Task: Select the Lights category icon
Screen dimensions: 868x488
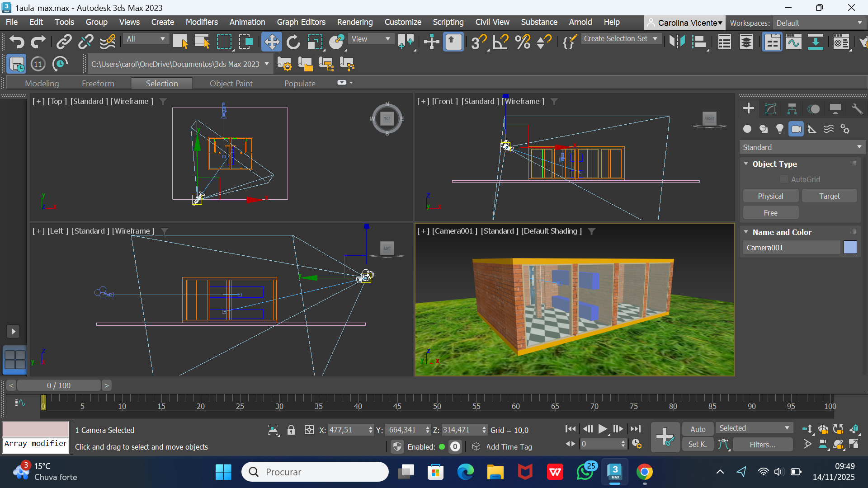Action: pyautogui.click(x=779, y=129)
